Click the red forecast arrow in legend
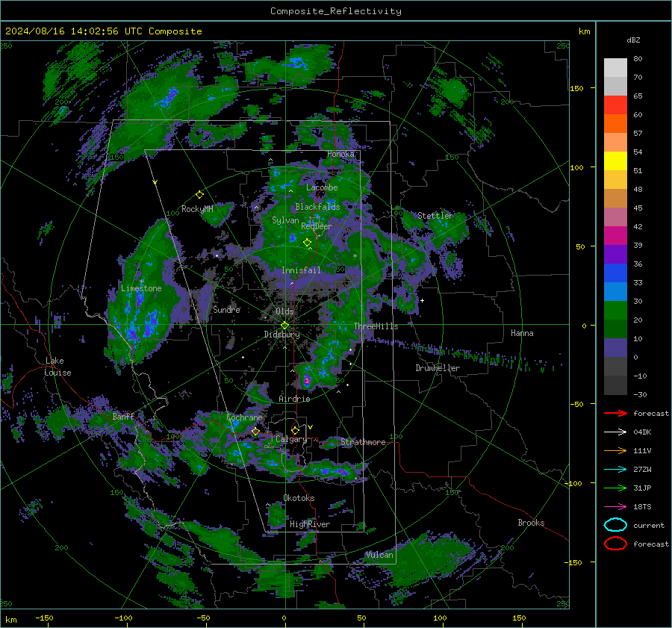The height and width of the screenshot is (628, 672). pos(615,413)
